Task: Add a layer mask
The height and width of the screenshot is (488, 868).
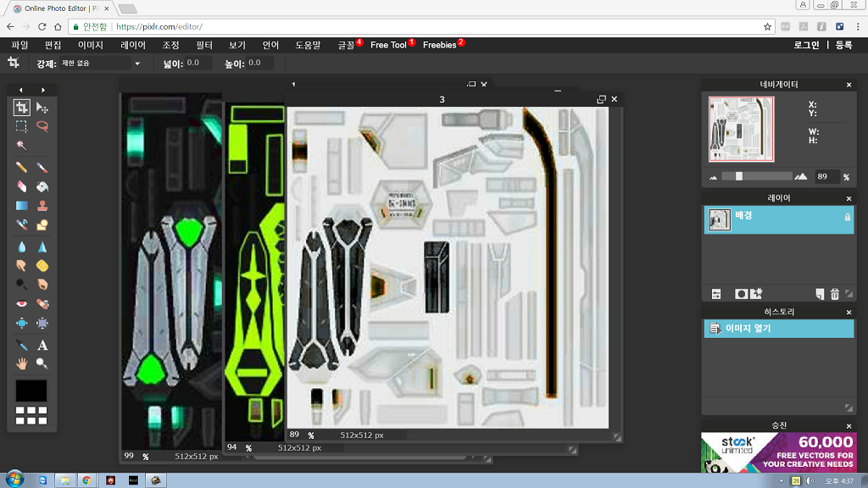Action: (741, 294)
